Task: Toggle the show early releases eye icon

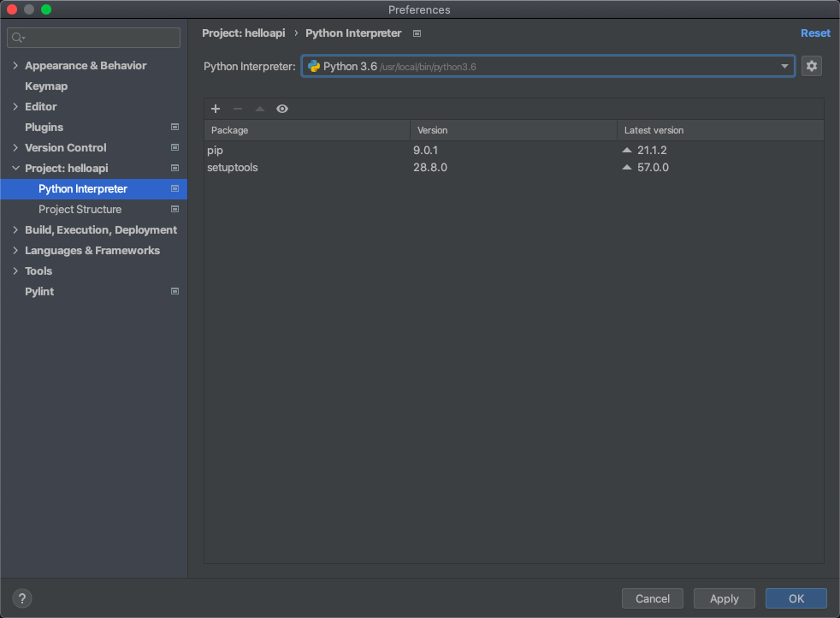Action: 282,109
